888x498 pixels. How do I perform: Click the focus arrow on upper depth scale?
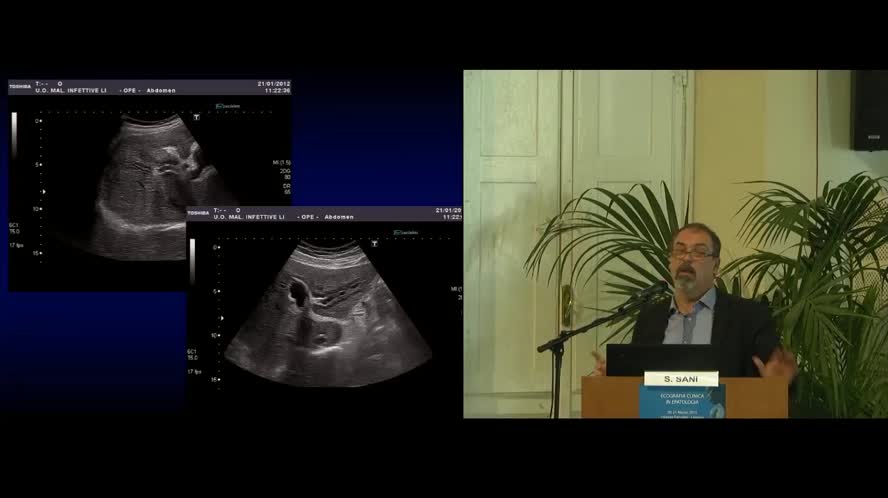(x=42, y=188)
